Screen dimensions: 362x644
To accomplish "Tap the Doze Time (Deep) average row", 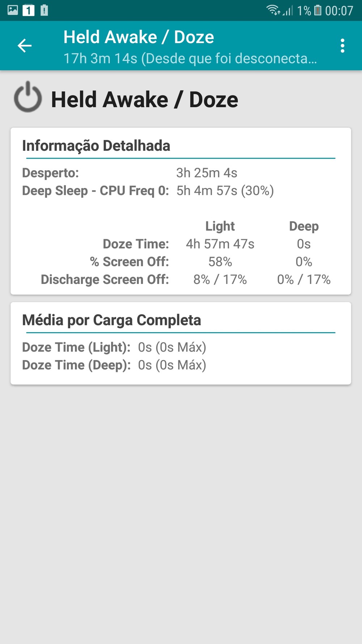I will (114, 365).
